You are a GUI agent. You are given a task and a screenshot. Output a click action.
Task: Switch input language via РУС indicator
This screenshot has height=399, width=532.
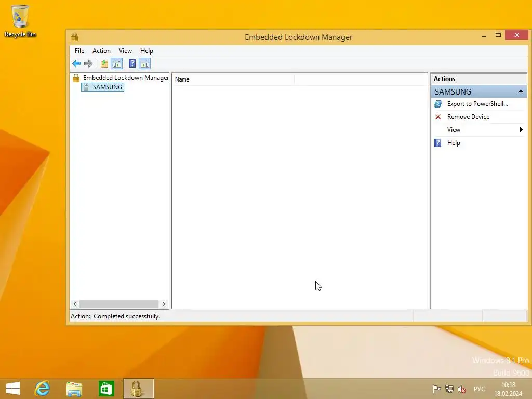coord(479,389)
